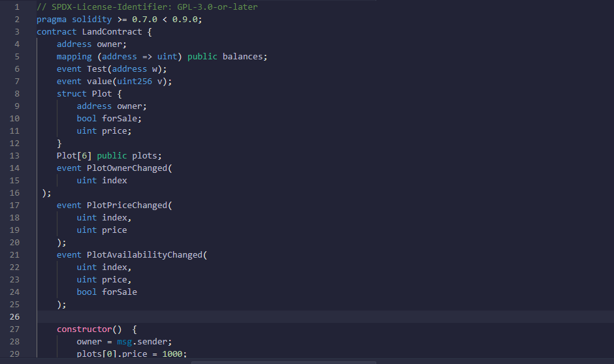The height and width of the screenshot is (364, 614).
Task: Click 'owner' declaration on line 4
Action: (x=109, y=44)
